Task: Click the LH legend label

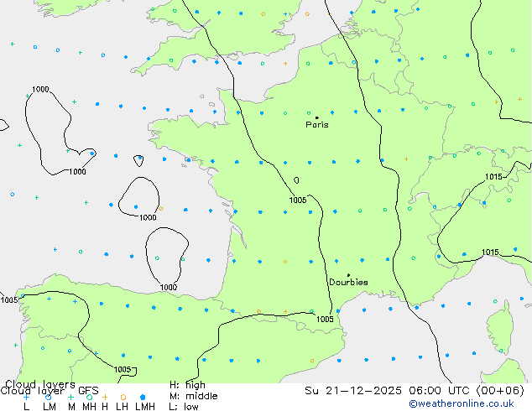Action: coord(122,407)
